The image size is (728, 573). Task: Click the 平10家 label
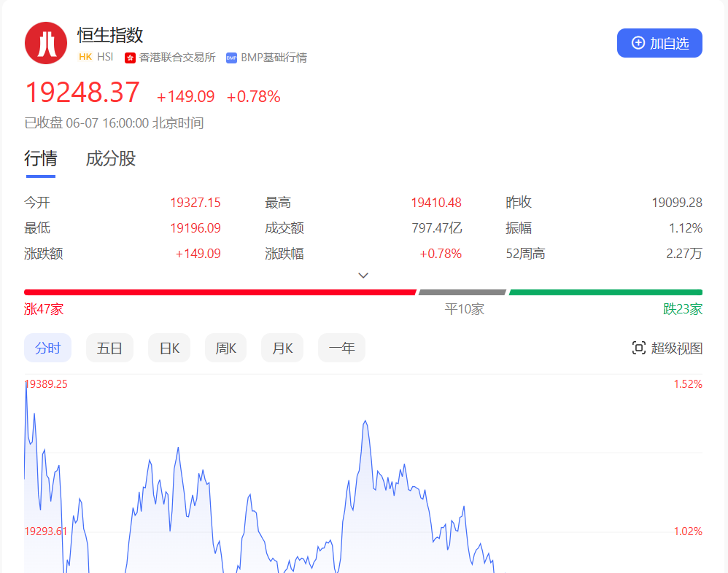click(464, 309)
